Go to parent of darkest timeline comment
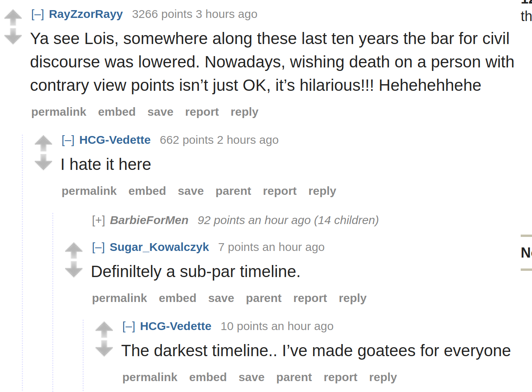This screenshot has width=532, height=392. tap(294, 377)
